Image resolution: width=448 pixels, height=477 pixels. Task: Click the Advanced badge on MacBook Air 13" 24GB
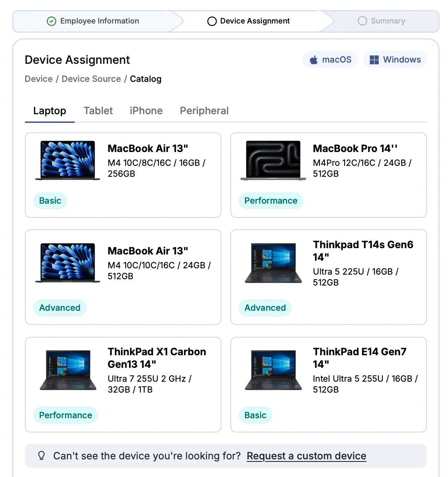pyautogui.click(x=60, y=308)
